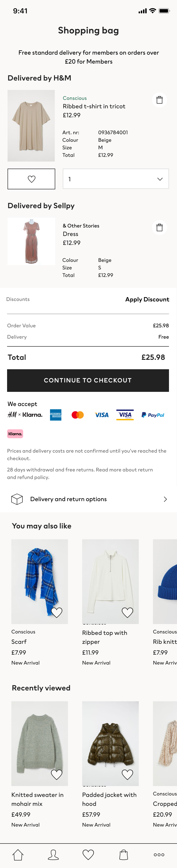This screenshot has height=868, width=177.
Task: Favourite the Knitted sweater in mohair mix
Action: 56,774
